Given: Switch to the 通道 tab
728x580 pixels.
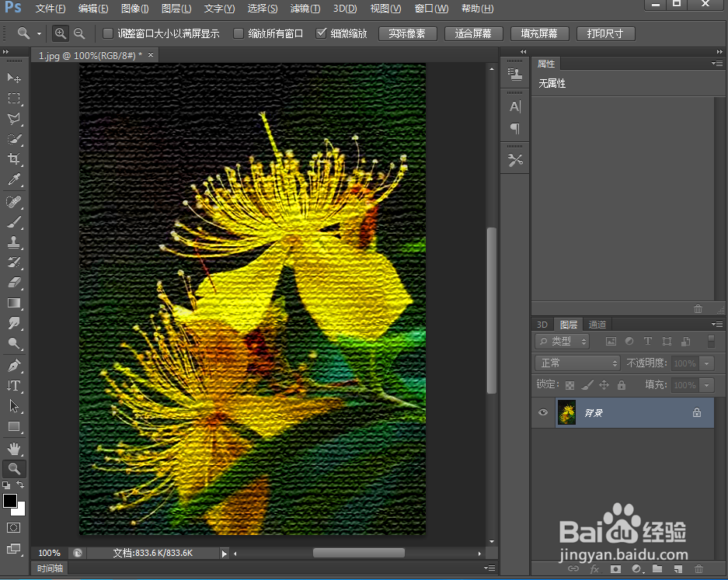Looking at the screenshot, I should (597, 325).
